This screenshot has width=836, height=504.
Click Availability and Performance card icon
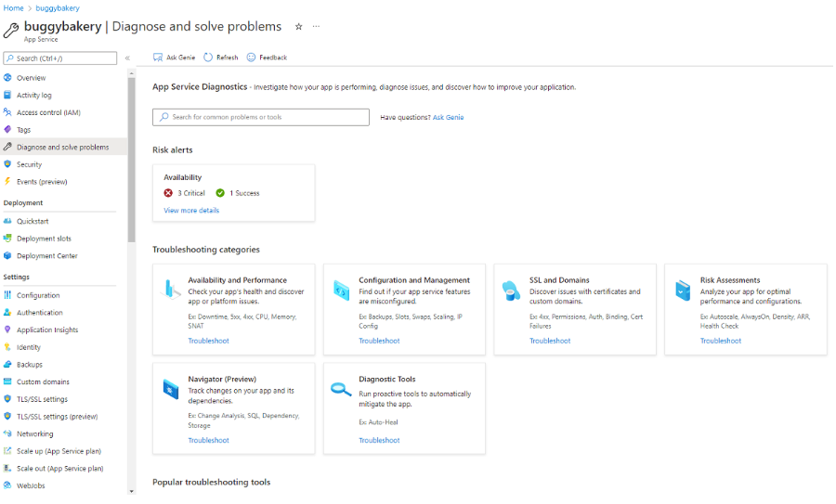[171, 289]
